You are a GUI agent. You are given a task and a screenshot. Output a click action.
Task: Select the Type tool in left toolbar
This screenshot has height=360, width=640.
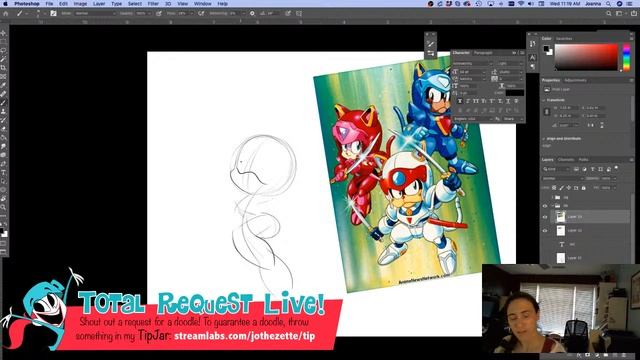[x=3, y=172]
